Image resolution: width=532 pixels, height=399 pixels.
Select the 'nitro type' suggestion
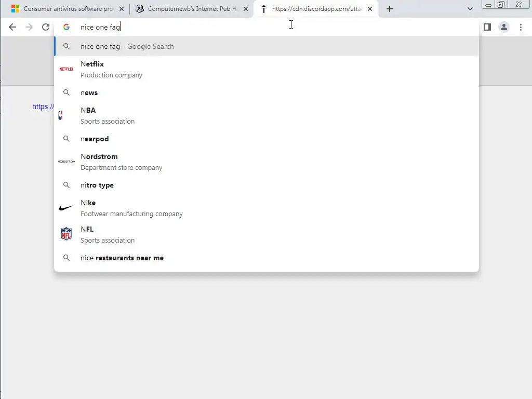click(x=267, y=185)
